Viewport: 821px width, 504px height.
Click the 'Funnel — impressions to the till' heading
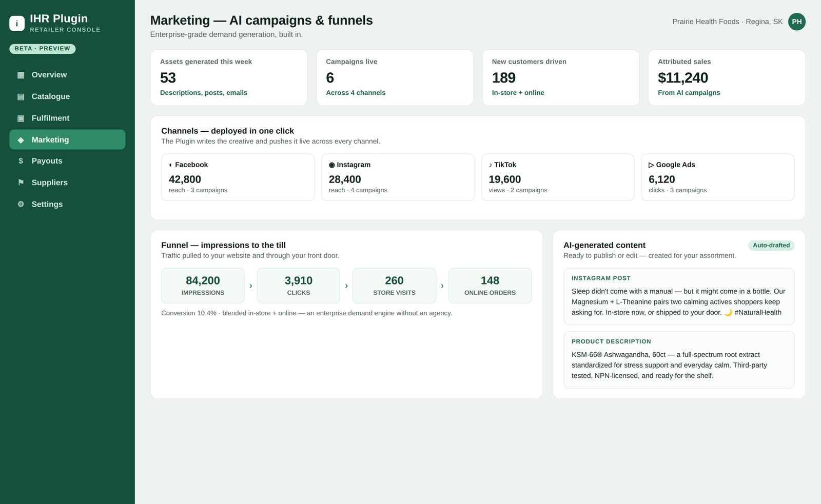(223, 245)
